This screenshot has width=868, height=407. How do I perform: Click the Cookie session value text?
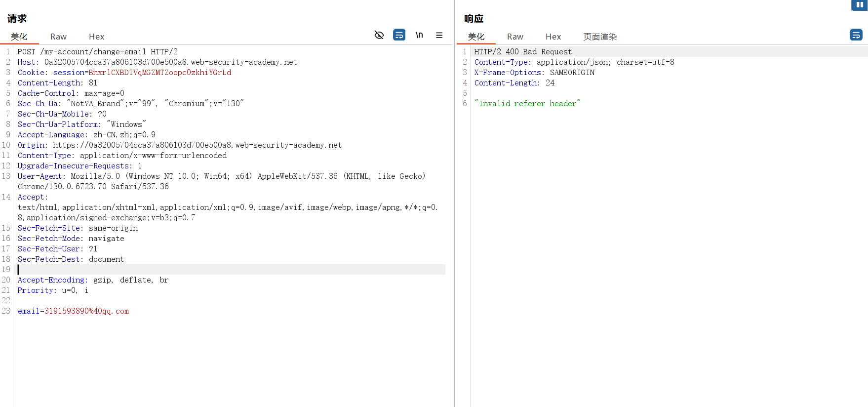(x=159, y=73)
